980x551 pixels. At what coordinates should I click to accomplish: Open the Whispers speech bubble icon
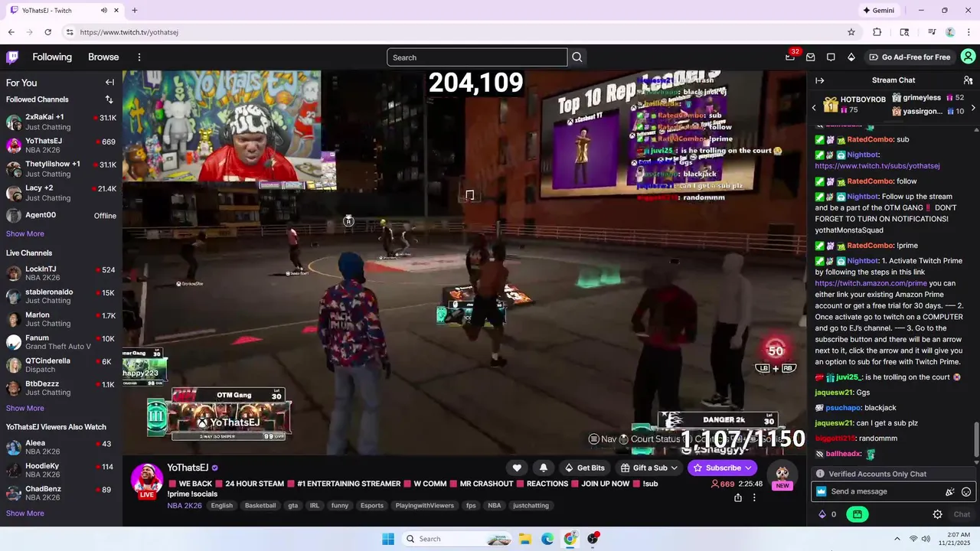pyautogui.click(x=831, y=57)
